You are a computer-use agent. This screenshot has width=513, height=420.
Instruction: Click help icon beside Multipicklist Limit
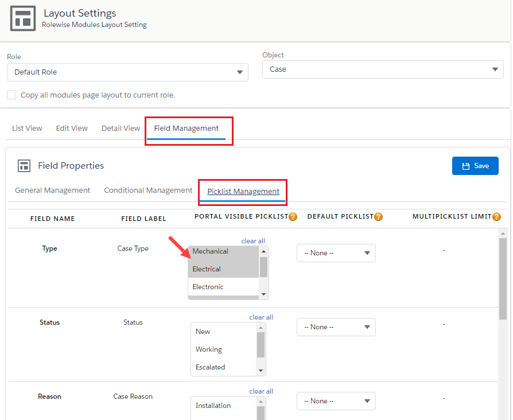[496, 217]
